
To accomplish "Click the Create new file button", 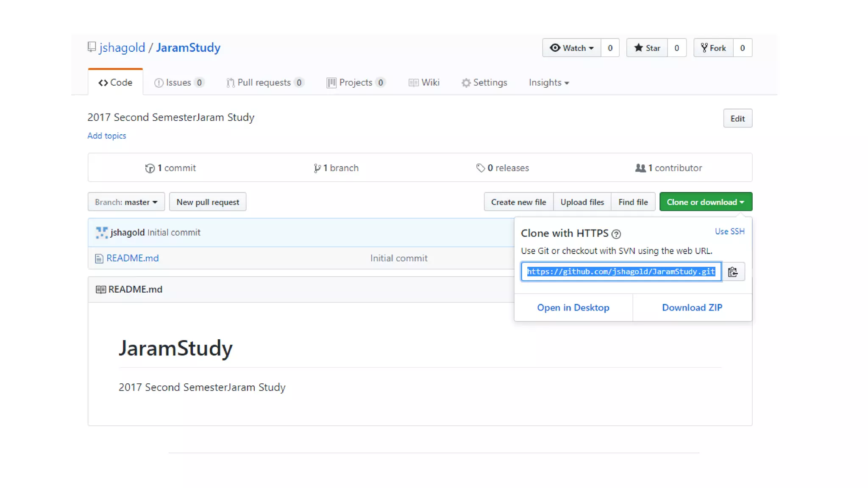I will click(x=518, y=202).
